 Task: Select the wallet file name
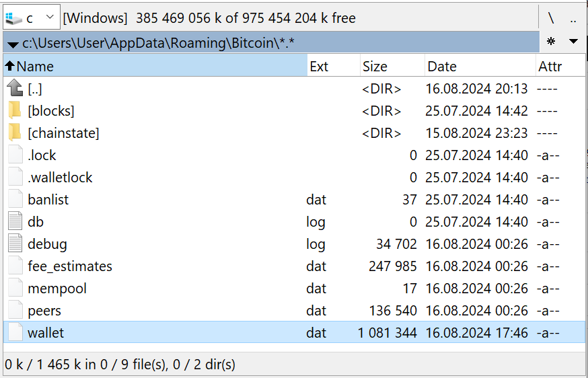pyautogui.click(x=46, y=333)
